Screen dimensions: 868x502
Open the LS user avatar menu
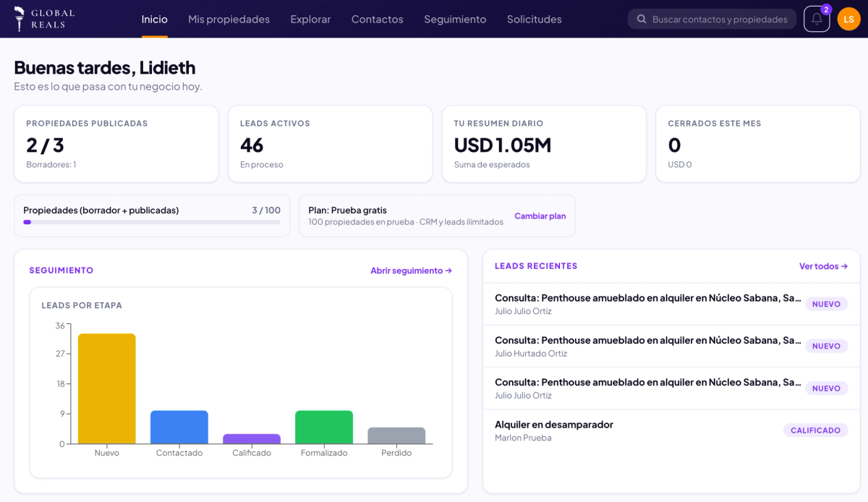pyautogui.click(x=848, y=19)
